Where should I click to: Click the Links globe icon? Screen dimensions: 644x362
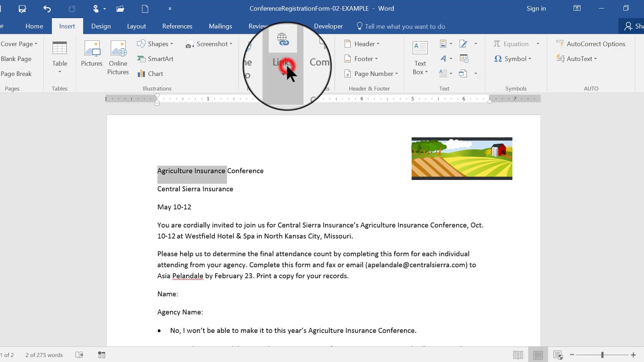(x=282, y=39)
